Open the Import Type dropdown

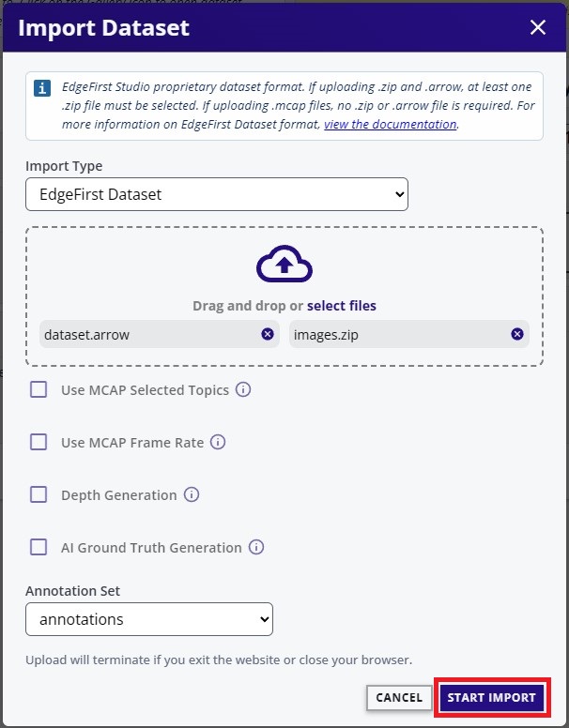tap(217, 195)
